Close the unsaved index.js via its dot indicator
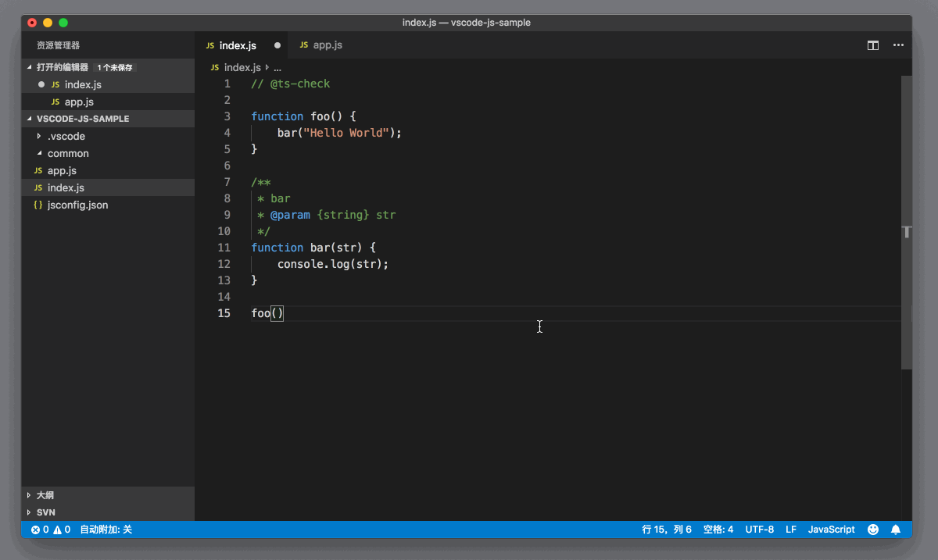 point(277,45)
